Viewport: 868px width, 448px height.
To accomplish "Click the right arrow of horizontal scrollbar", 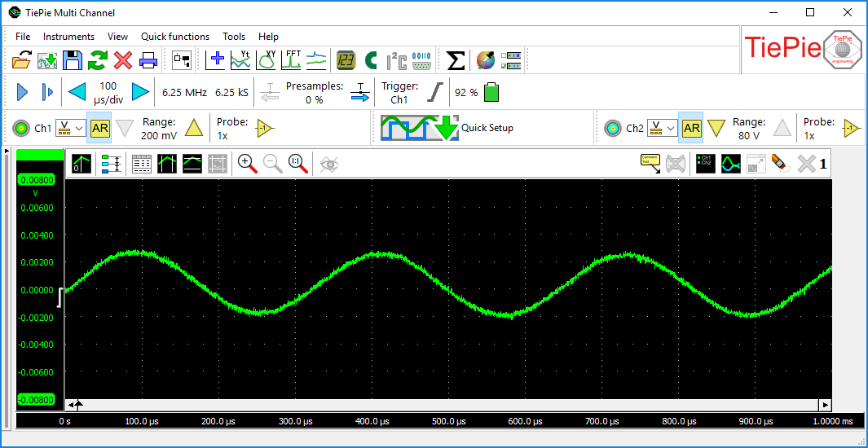I will pyautogui.click(x=825, y=405).
